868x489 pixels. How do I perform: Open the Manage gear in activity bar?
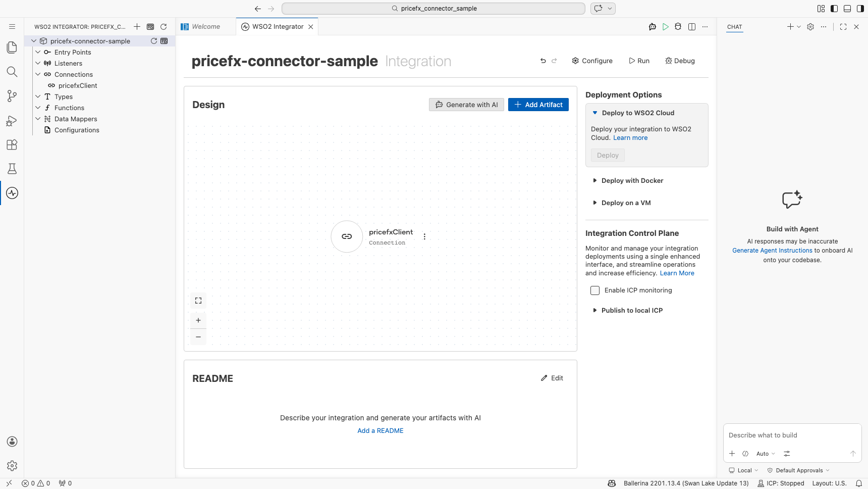[x=12, y=466]
